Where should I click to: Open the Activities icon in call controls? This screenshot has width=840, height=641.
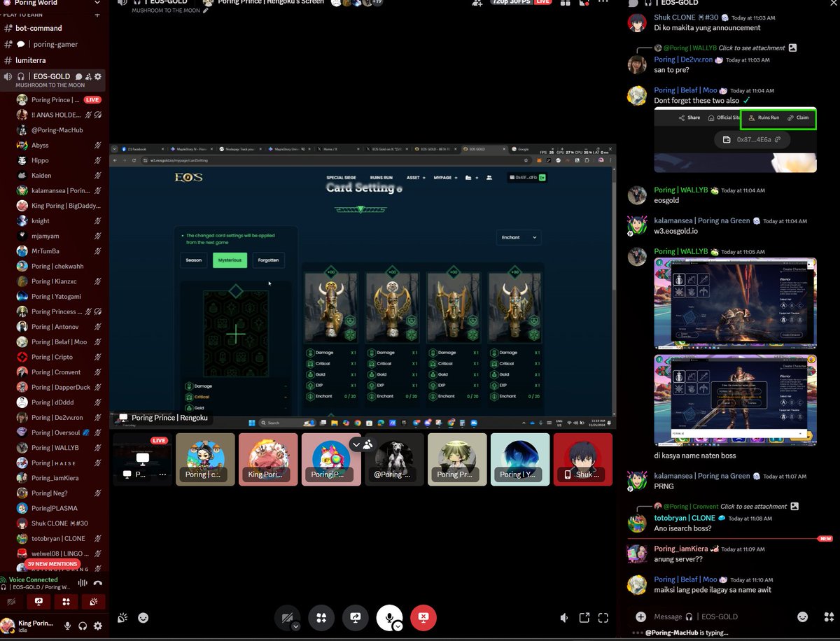(x=321, y=618)
